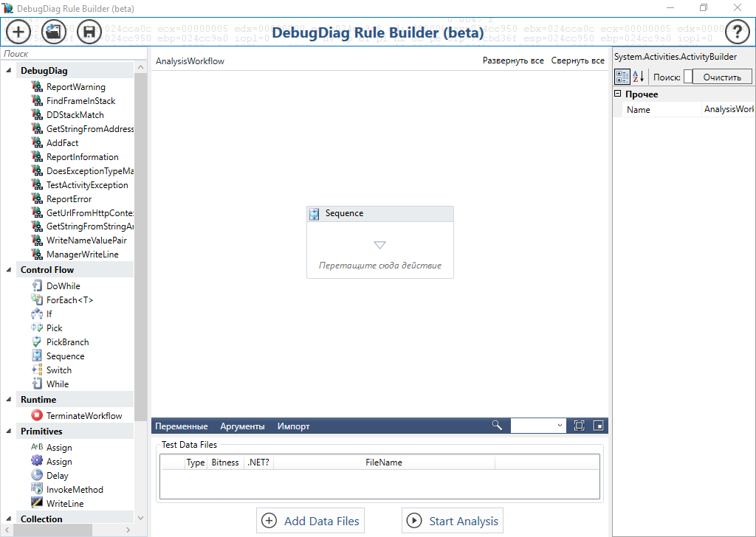Click the New rule plus icon
Viewport: 756px width, 537px height.
pos(18,32)
